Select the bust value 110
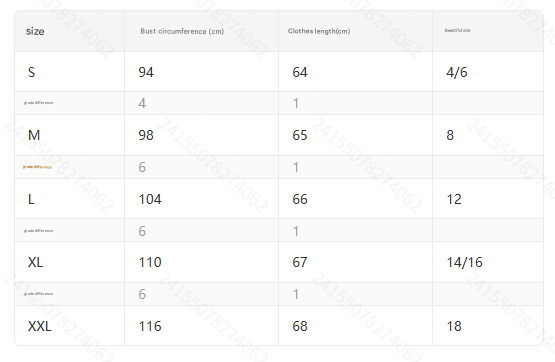Viewport: 555px width, 362px height. pyautogui.click(x=150, y=262)
